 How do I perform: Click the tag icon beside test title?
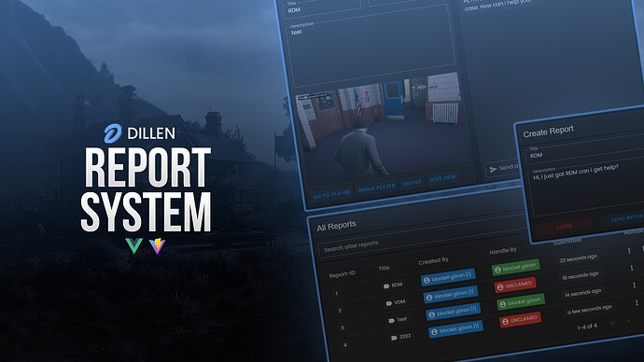[391, 320]
